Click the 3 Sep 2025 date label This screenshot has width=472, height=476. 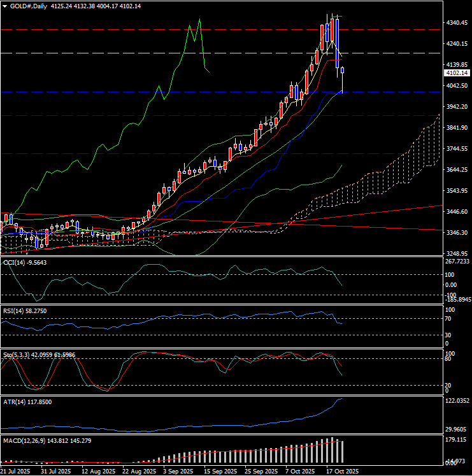click(176, 472)
